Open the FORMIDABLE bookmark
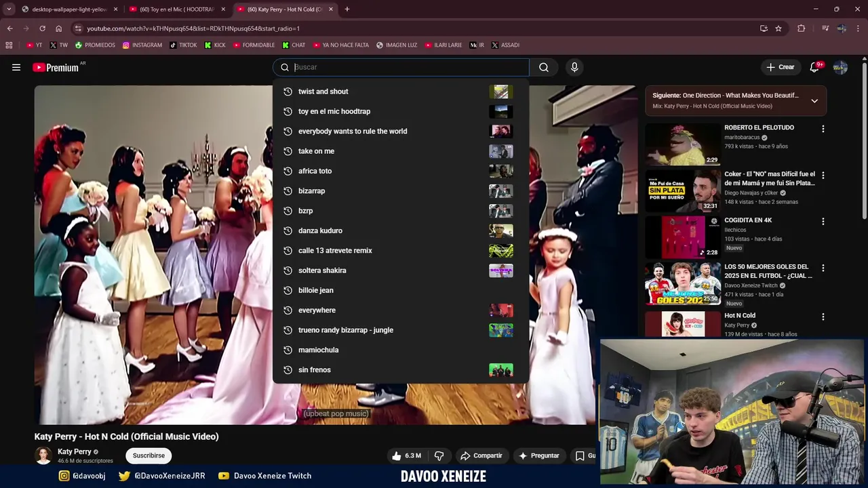The height and width of the screenshot is (488, 868). 254,45
